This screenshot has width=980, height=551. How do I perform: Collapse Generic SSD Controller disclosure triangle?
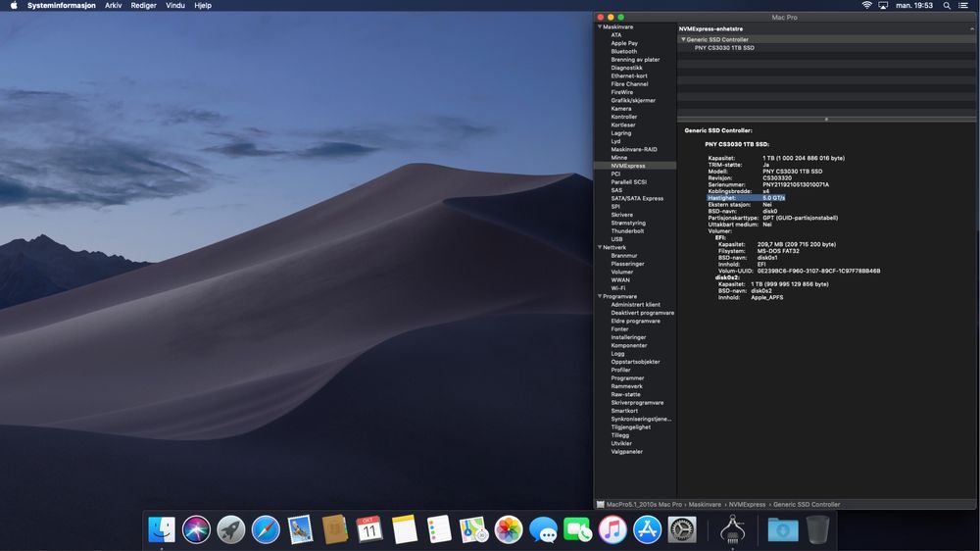[x=683, y=39]
